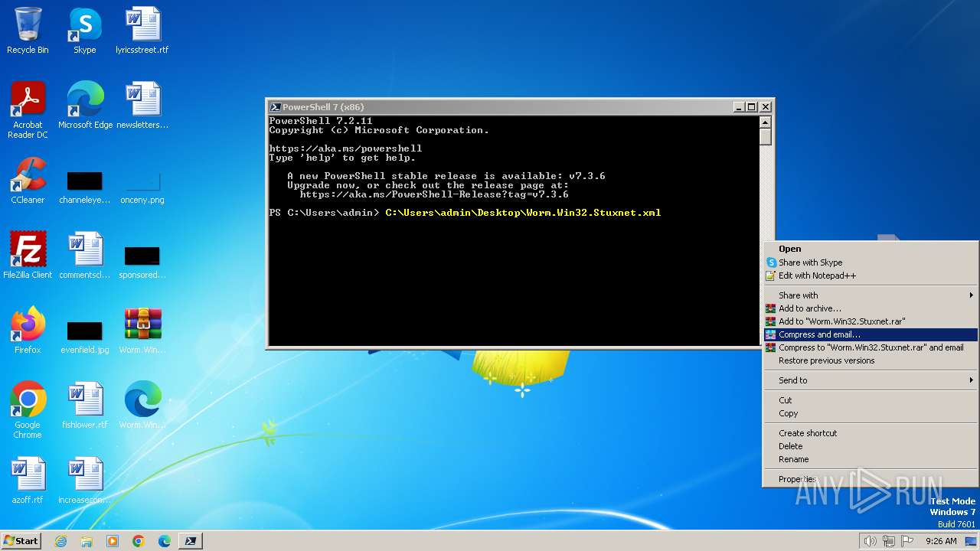Choose Compress and email...
This screenshot has height=551, width=980.
870,334
